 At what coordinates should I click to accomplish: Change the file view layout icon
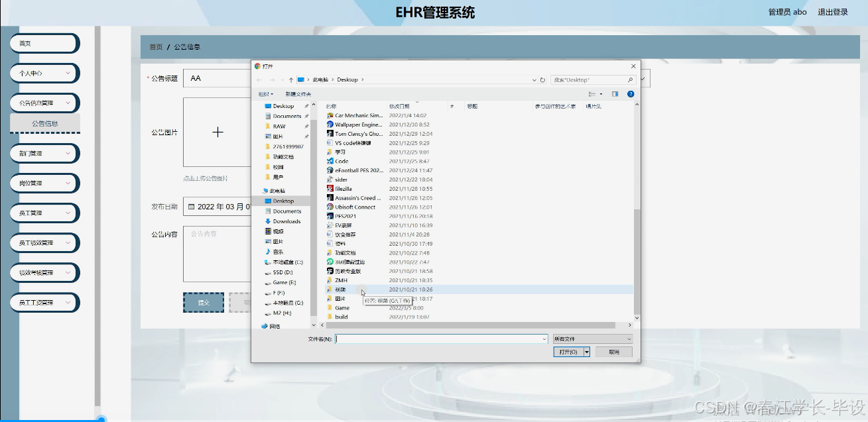(591, 93)
